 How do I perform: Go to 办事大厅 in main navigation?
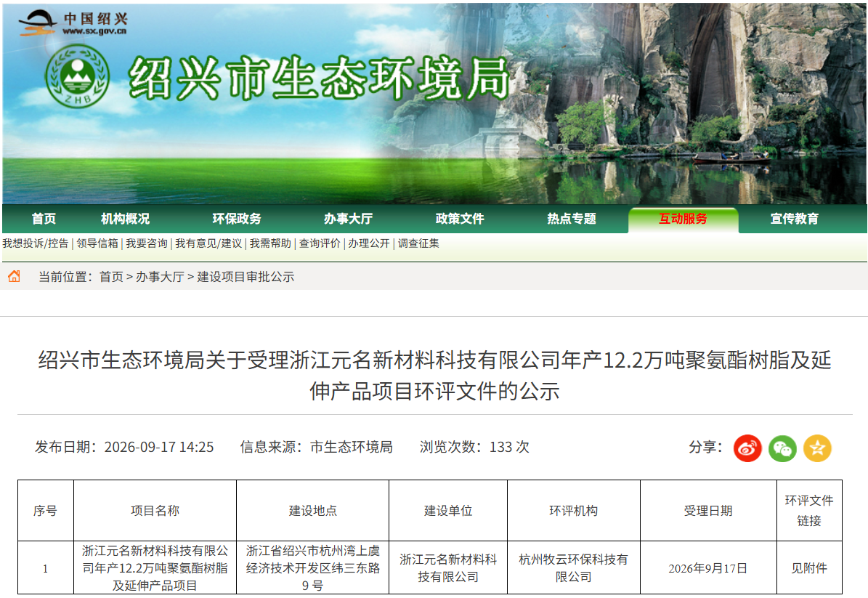click(348, 219)
